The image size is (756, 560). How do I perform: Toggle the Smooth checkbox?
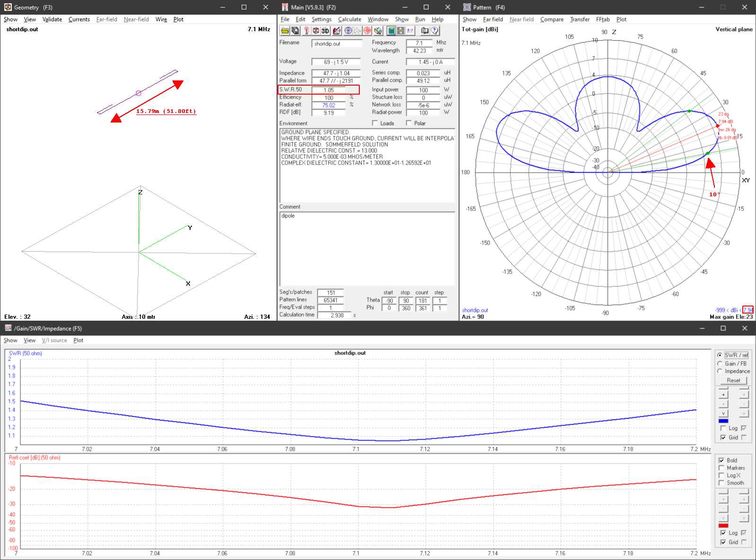pos(721,483)
